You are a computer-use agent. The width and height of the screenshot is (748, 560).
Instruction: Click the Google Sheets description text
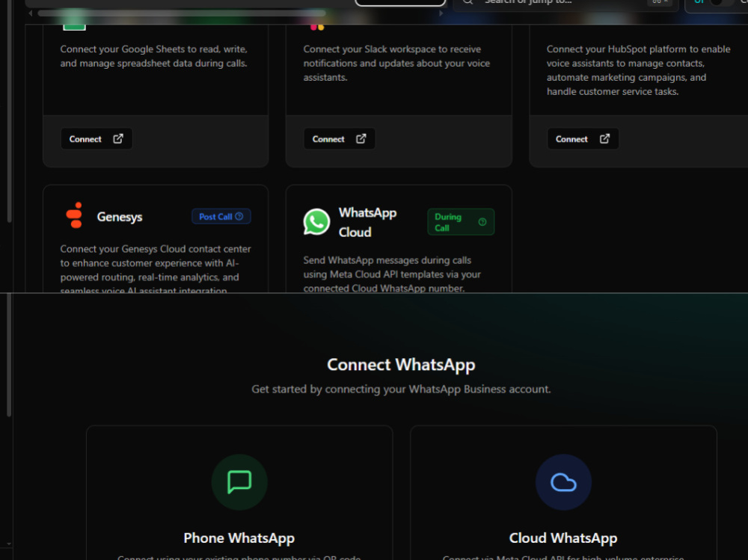point(153,56)
